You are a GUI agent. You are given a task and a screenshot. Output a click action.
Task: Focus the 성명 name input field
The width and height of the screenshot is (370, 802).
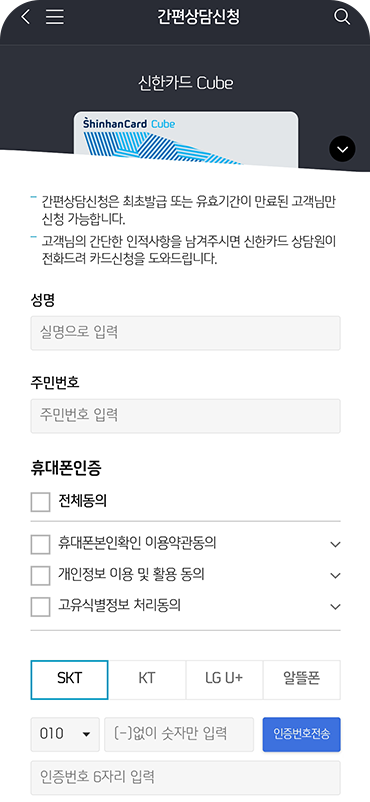click(185, 333)
